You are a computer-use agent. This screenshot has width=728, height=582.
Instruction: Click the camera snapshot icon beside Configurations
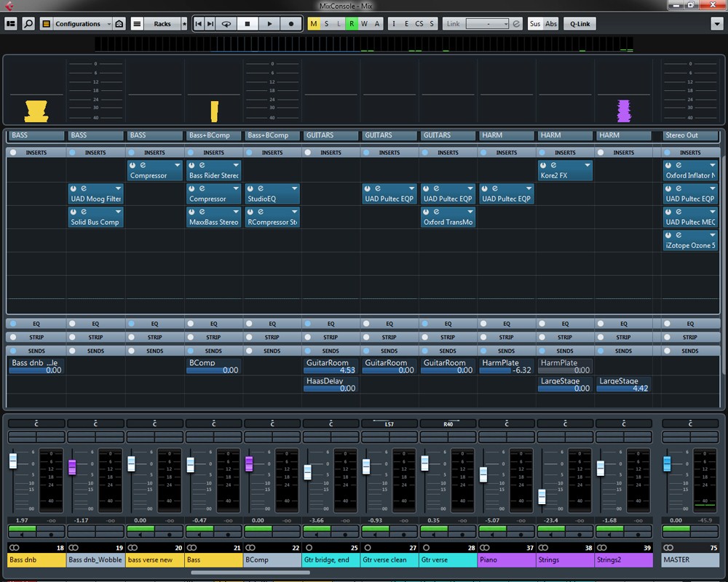[119, 24]
